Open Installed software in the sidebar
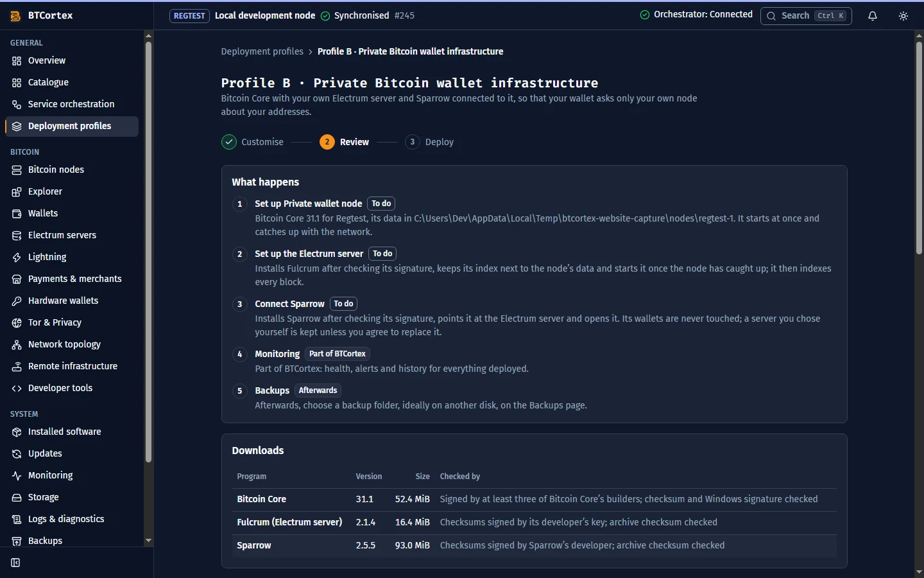The width and height of the screenshot is (924, 578). (x=72, y=432)
